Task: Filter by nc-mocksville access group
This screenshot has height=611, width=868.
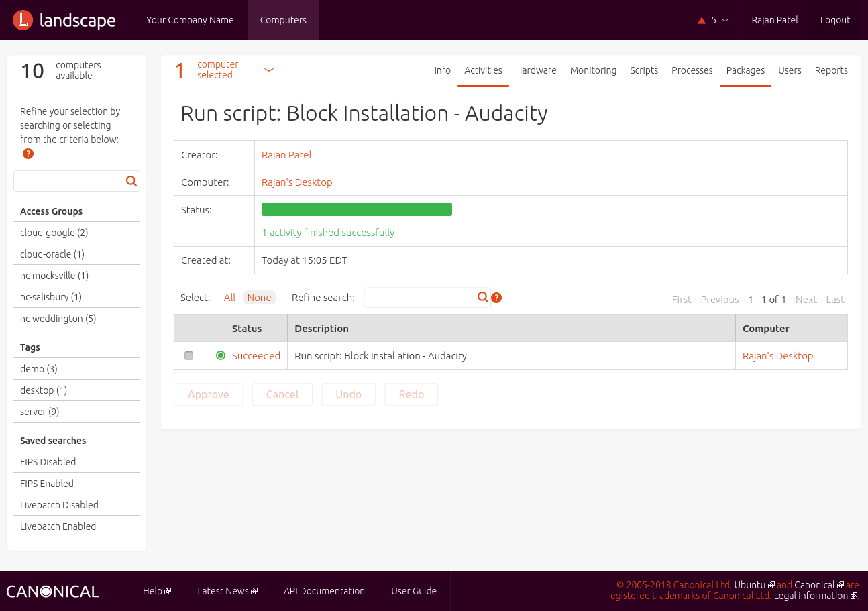Action: (54, 276)
